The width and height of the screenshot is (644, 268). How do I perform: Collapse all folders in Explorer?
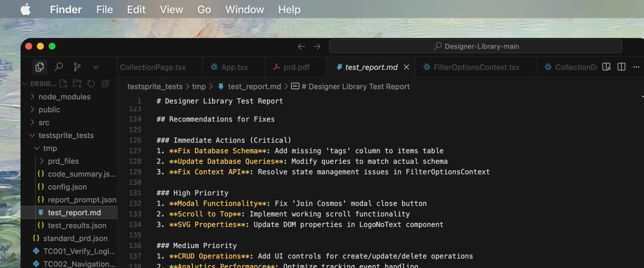(x=105, y=84)
